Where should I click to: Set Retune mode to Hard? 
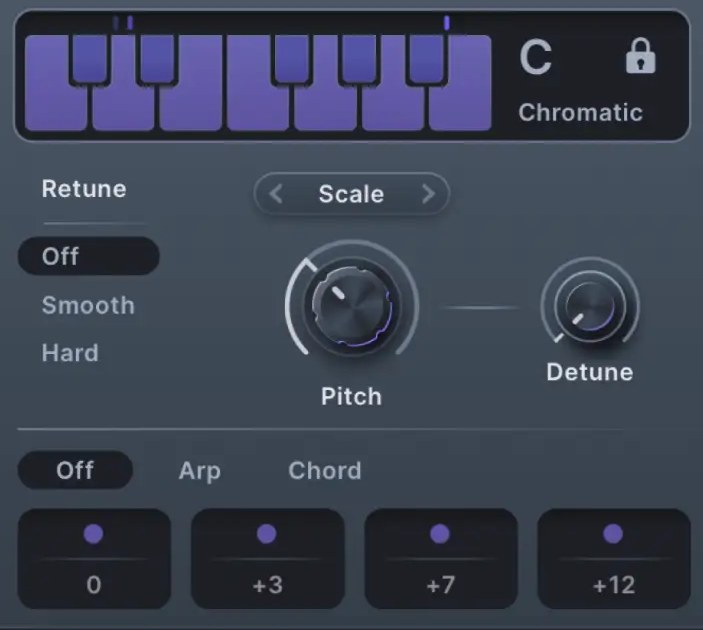pyautogui.click(x=70, y=353)
